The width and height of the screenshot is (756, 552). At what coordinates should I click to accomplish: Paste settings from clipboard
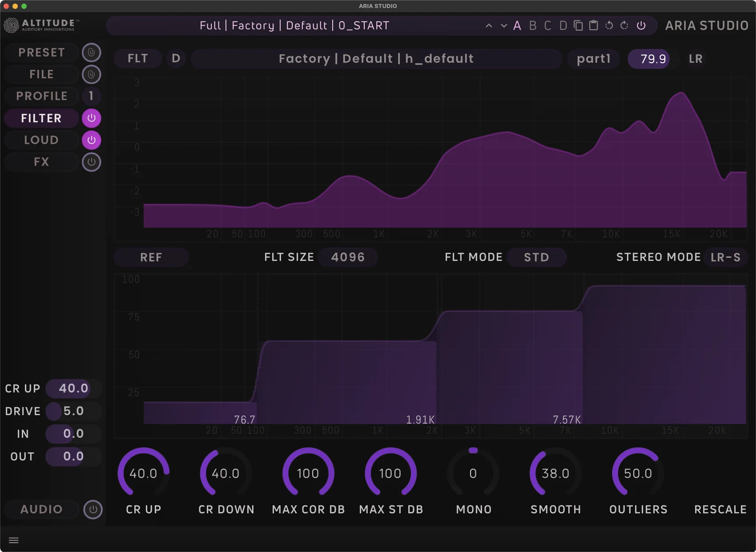pos(593,25)
